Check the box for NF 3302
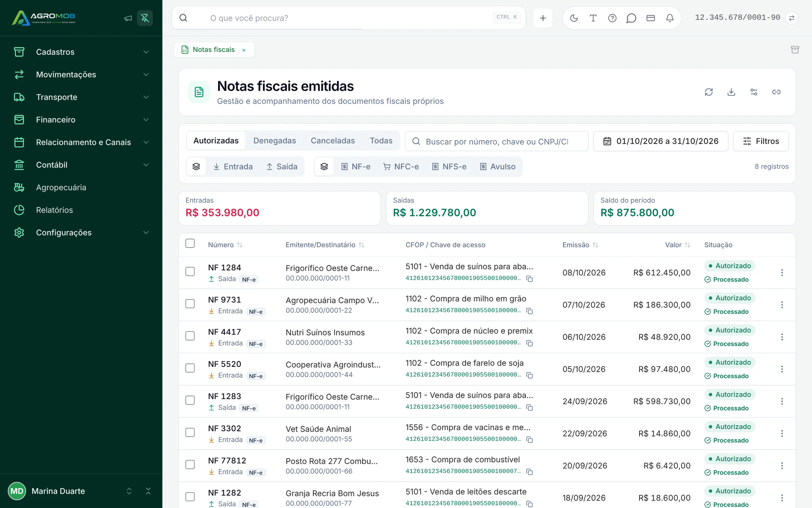 190,432
